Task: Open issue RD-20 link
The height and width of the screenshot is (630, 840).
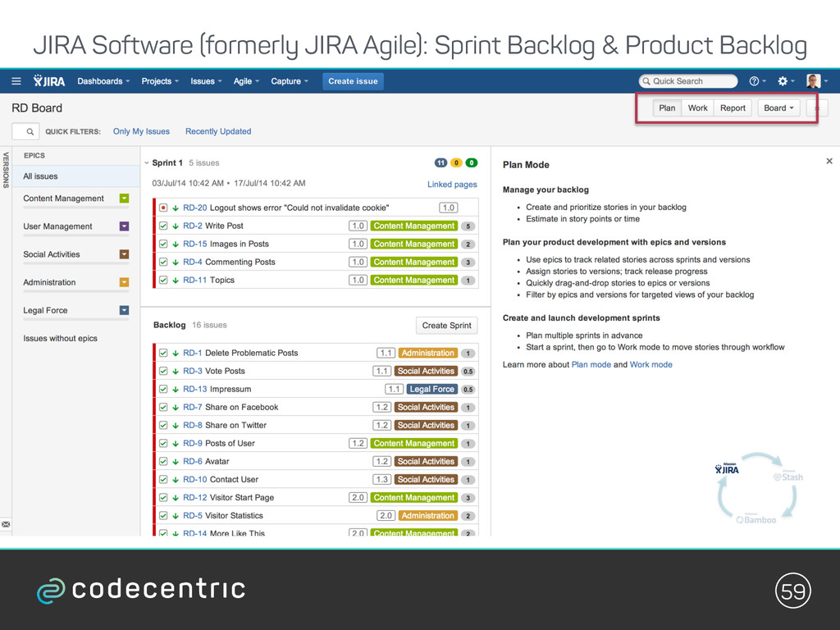Action: click(x=195, y=208)
